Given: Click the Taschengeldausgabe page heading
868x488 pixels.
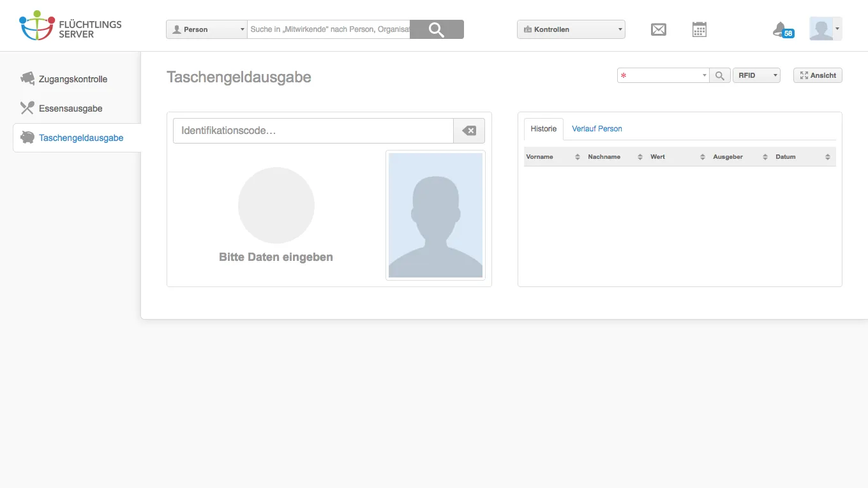Looking at the screenshot, I should (239, 77).
